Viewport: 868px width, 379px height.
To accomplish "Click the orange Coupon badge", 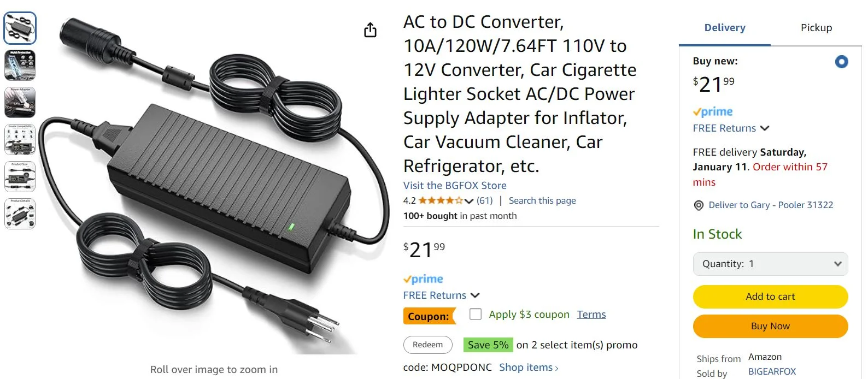I will tap(430, 316).
